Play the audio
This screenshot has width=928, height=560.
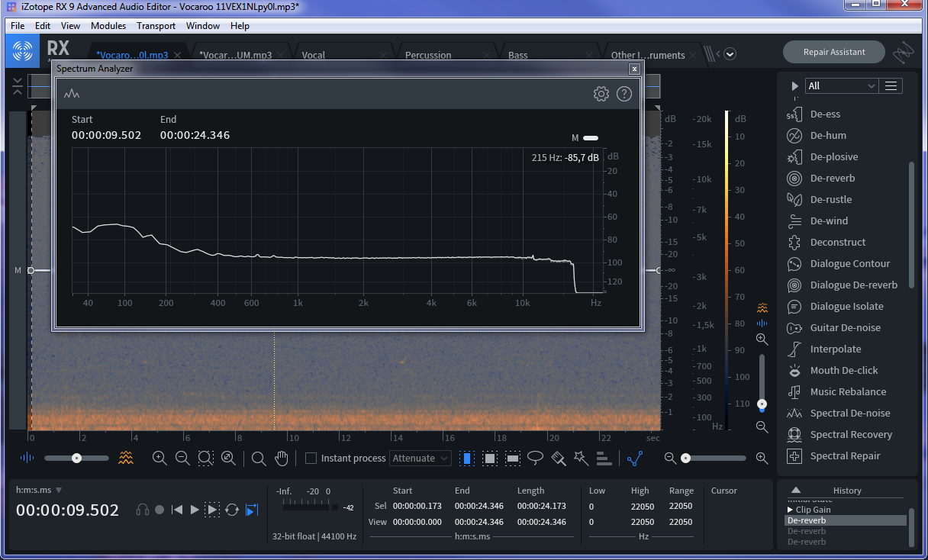[x=195, y=510]
